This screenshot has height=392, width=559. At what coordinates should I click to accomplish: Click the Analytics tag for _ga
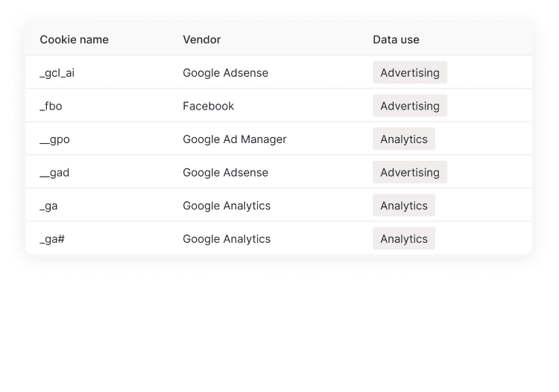404,205
